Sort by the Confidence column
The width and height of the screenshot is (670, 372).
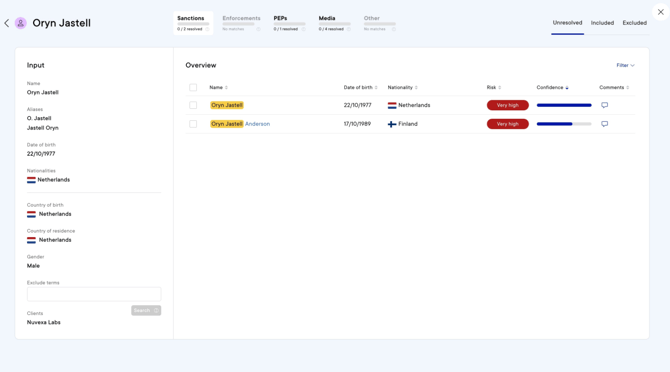(x=552, y=88)
